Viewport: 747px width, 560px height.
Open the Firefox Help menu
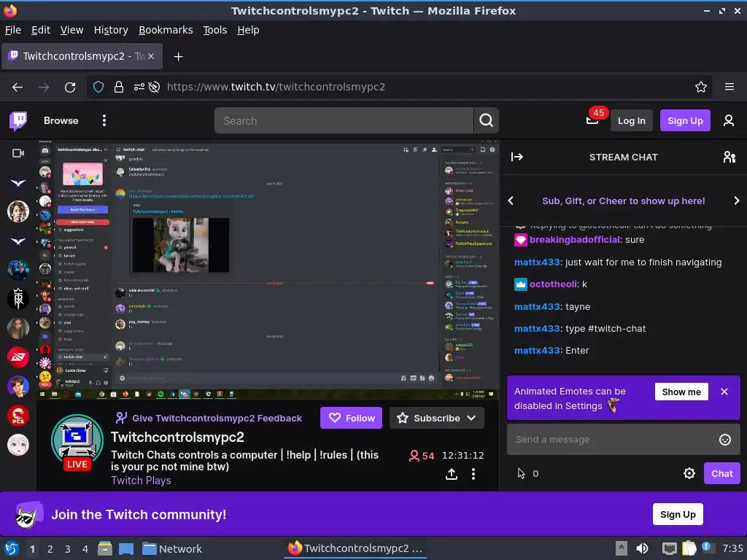coord(248,30)
